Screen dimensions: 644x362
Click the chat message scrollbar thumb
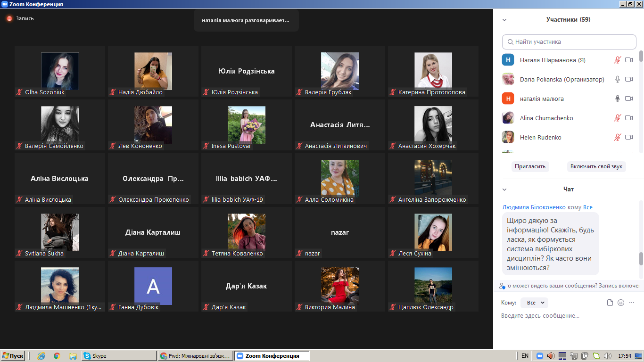click(x=641, y=258)
